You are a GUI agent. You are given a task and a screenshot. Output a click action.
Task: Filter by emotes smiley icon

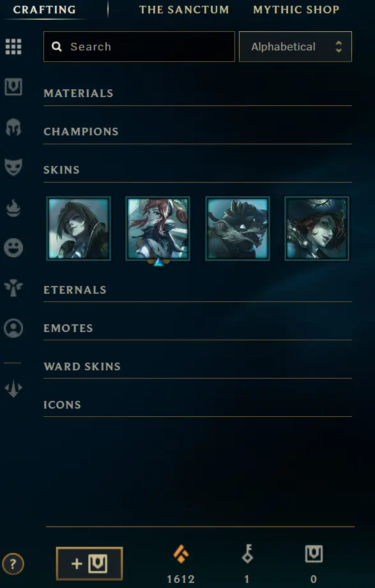point(13,248)
